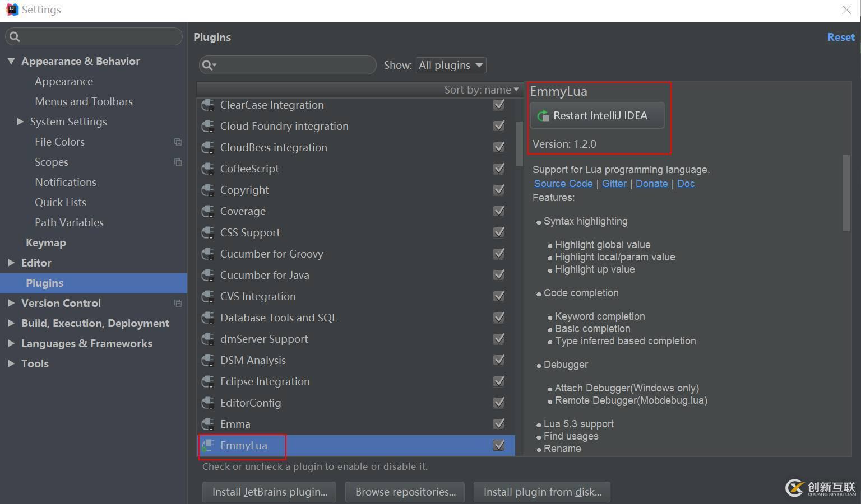Click the plugin icon next to Emma
The image size is (861, 504).
[x=208, y=424]
